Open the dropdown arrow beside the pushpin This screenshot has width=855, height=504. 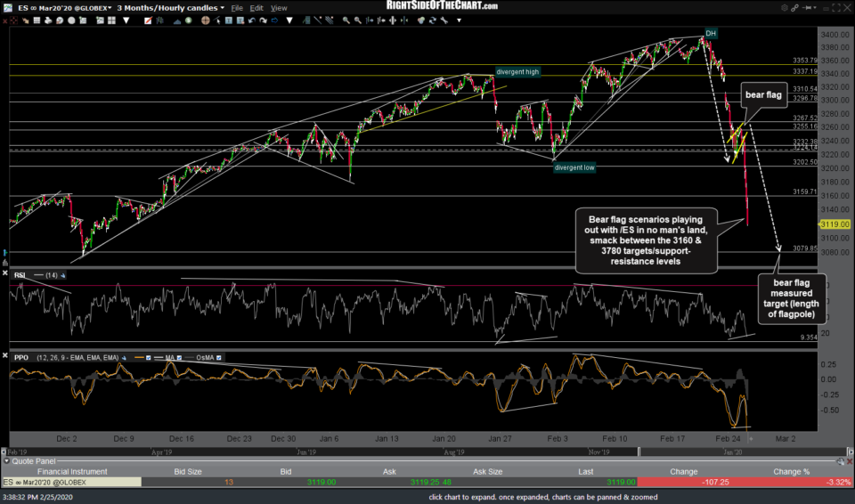tap(815, 8)
